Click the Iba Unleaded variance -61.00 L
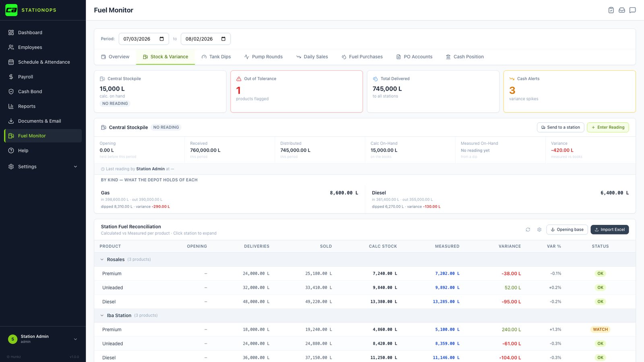Image resolution: width=644 pixels, height=362 pixels. click(x=512, y=343)
